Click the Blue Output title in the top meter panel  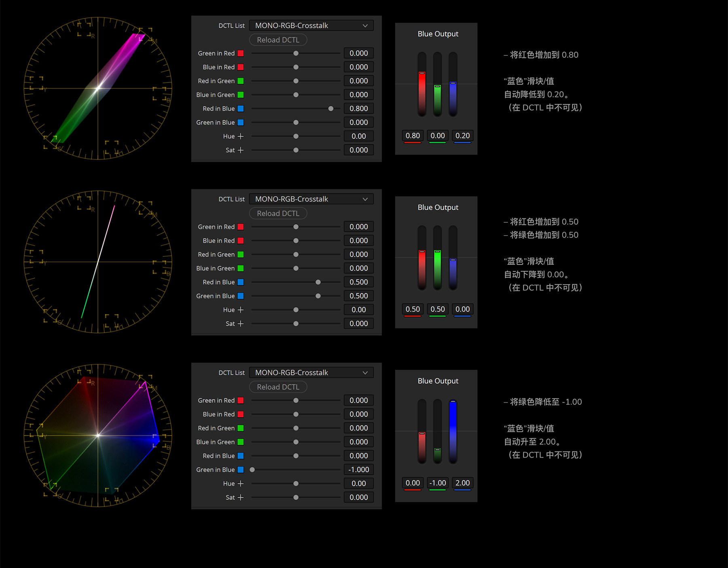click(438, 34)
